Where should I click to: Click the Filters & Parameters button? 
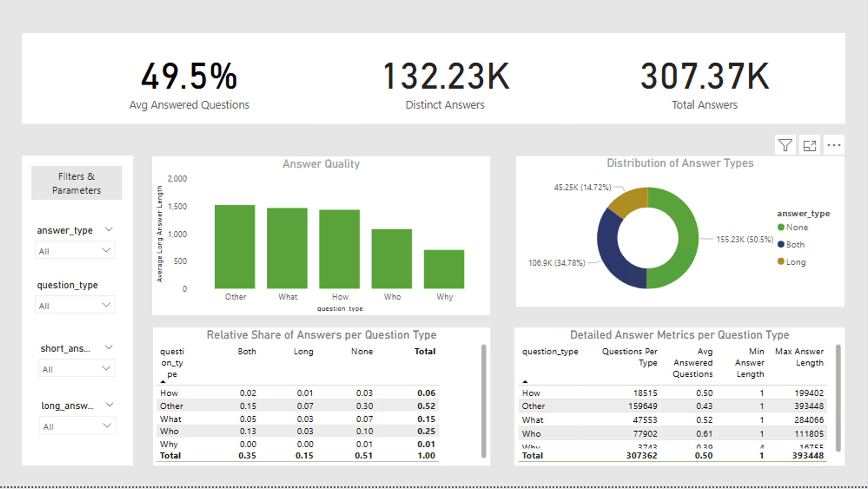[76, 183]
